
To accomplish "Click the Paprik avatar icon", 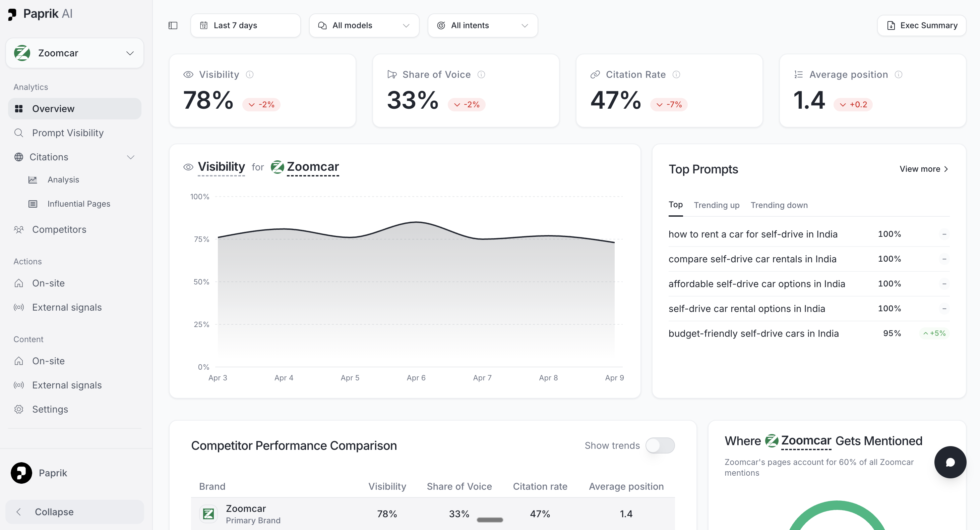I will (21, 473).
